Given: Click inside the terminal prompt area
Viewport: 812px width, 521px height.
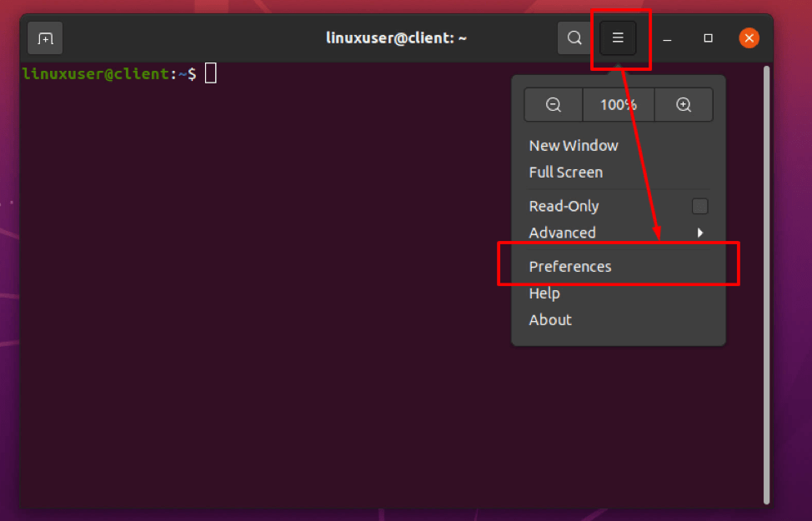Looking at the screenshot, I should (250, 250).
